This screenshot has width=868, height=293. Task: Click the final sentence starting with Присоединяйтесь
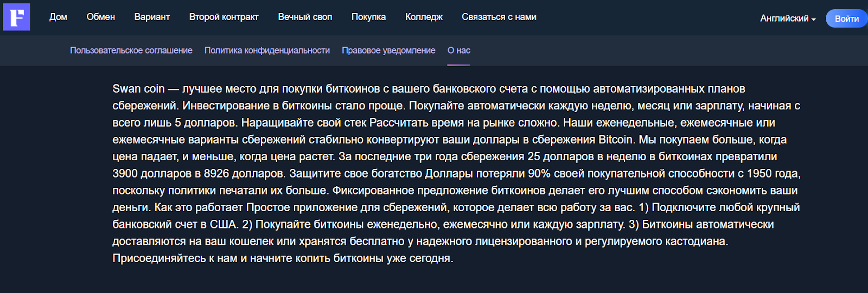tap(282, 258)
